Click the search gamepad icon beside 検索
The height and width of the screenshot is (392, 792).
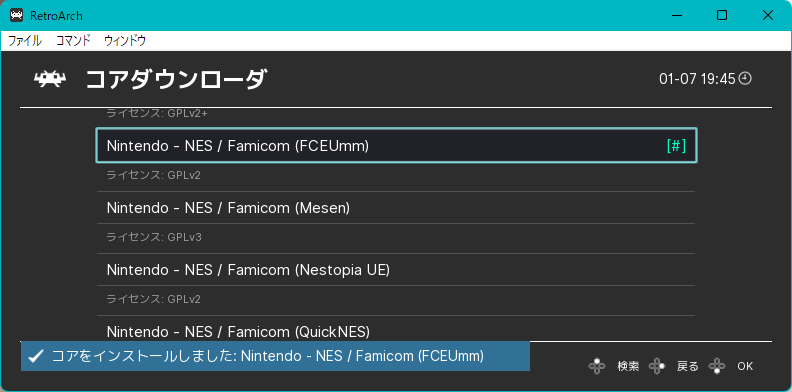pos(597,366)
